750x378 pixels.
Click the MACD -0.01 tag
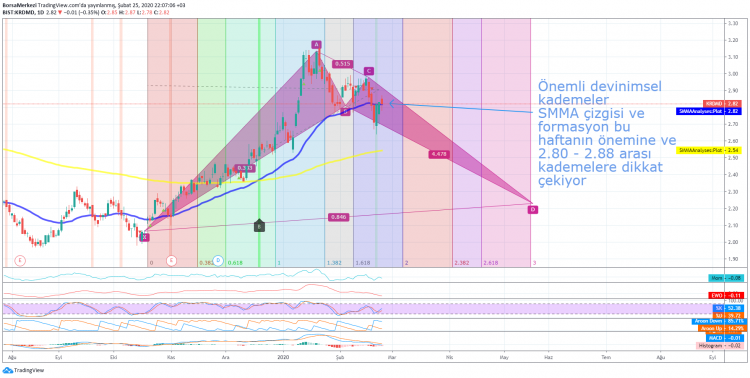click(726, 338)
